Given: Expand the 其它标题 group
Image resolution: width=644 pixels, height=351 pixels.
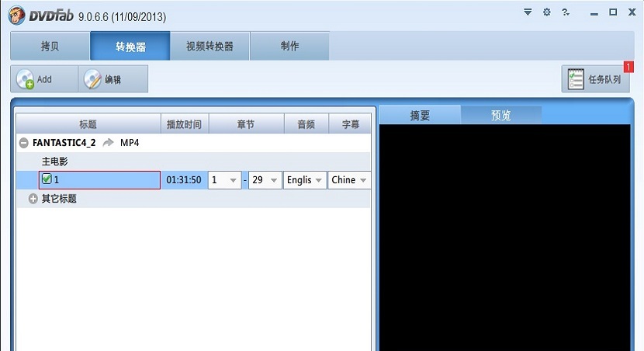Looking at the screenshot, I should click(33, 199).
